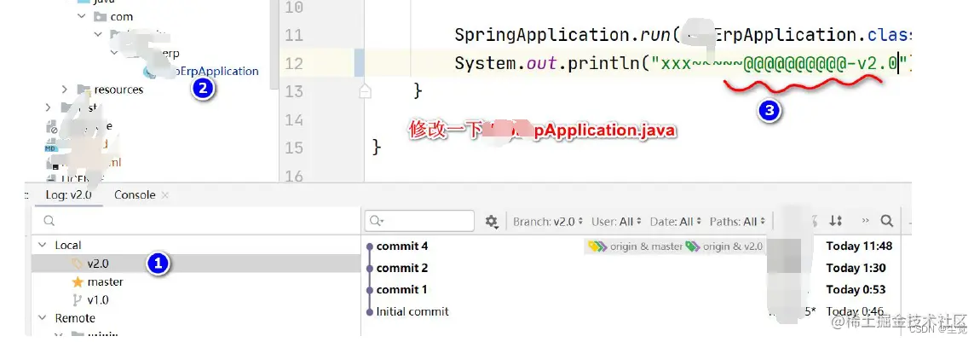Select the 'commit 2' log entry

pos(402,268)
